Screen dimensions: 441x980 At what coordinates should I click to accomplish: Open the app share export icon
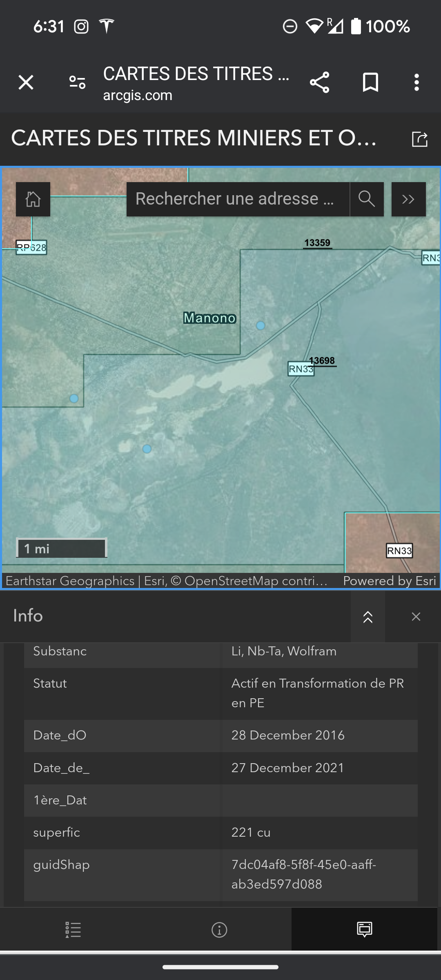(x=419, y=139)
